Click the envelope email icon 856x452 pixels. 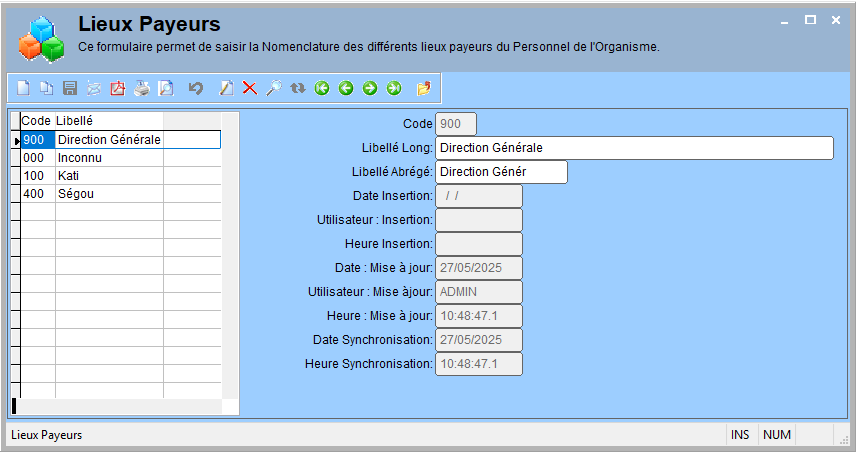(94, 88)
